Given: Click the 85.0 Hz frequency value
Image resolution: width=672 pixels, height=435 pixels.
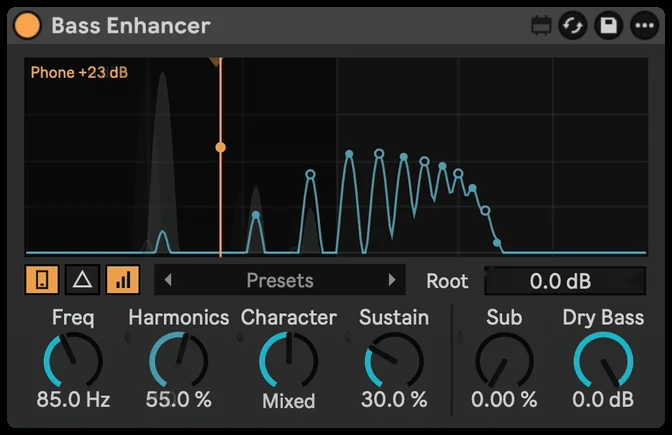Looking at the screenshot, I should 73,399.
